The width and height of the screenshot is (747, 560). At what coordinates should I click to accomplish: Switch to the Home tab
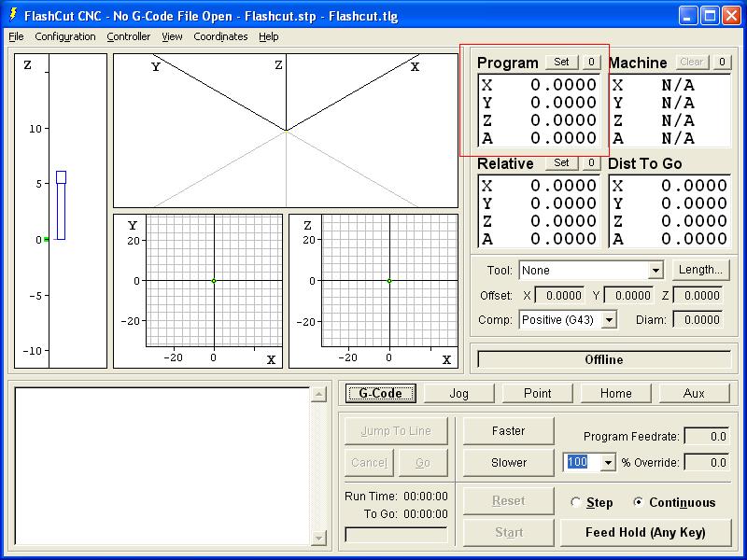615,393
